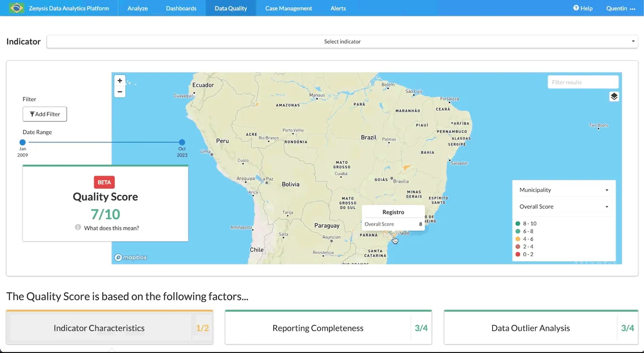Click the Brazil label on the map
The image size is (644, 353).
369,137
